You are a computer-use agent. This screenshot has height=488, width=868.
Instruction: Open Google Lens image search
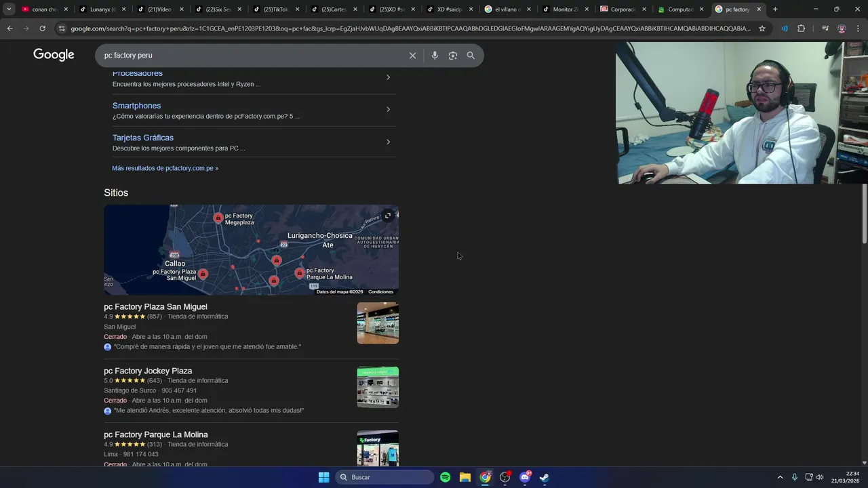(x=453, y=56)
